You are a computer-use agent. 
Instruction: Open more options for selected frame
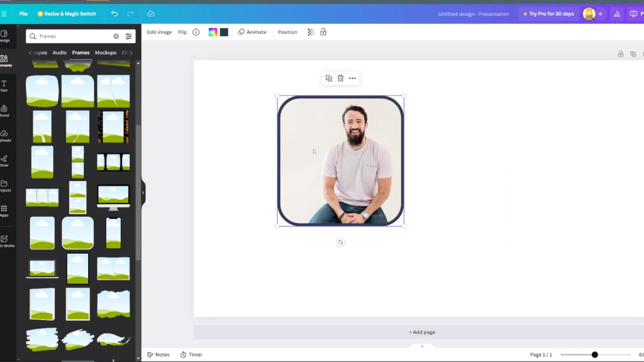[x=353, y=78]
